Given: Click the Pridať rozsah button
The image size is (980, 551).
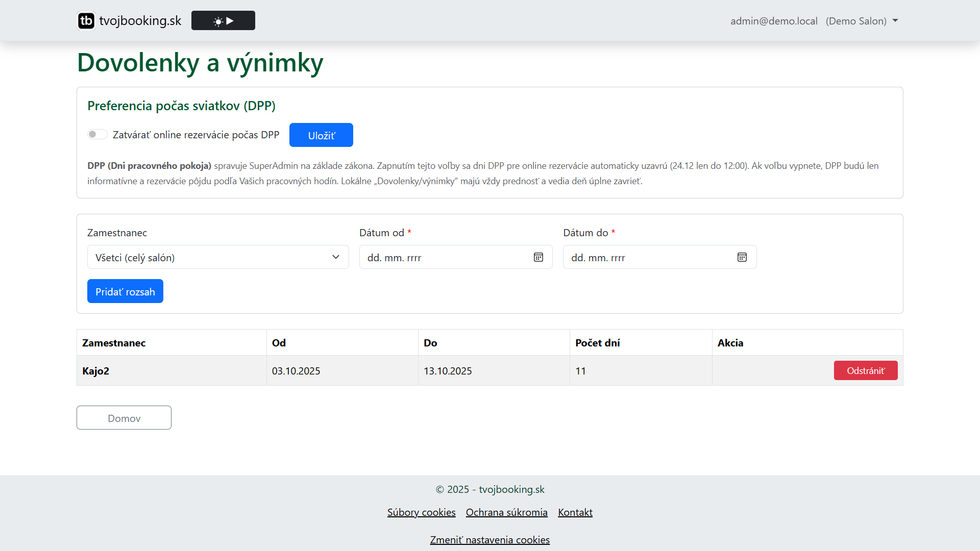Looking at the screenshot, I should 125,291.
